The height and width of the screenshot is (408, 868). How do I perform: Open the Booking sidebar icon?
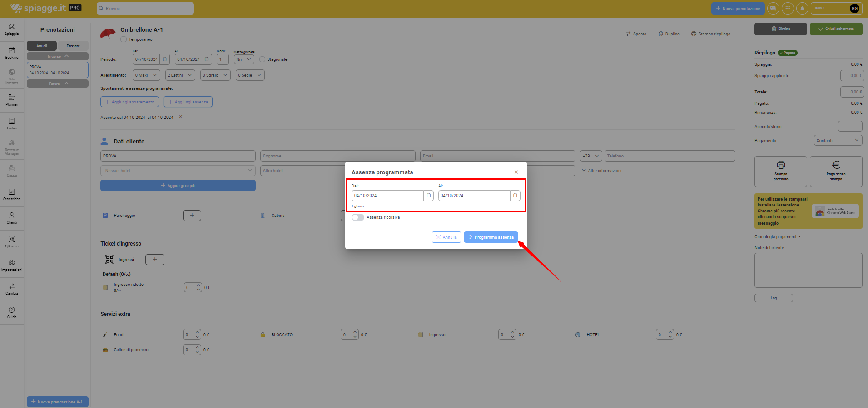(x=12, y=53)
